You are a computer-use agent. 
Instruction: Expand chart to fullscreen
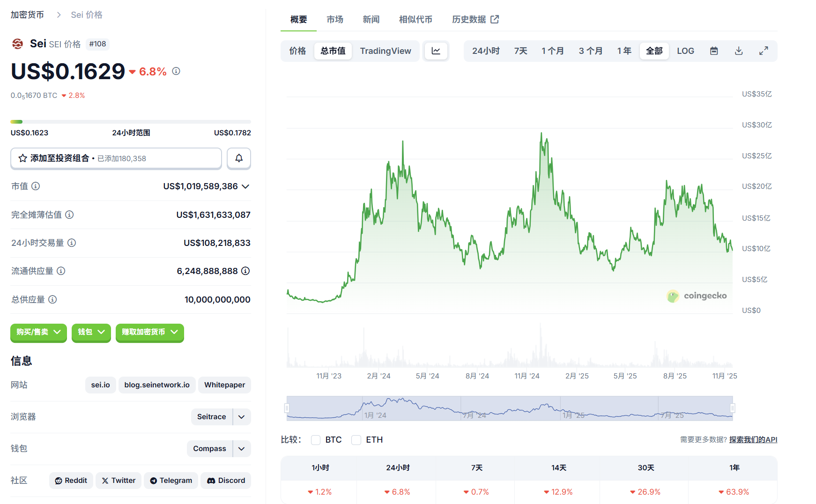click(764, 51)
